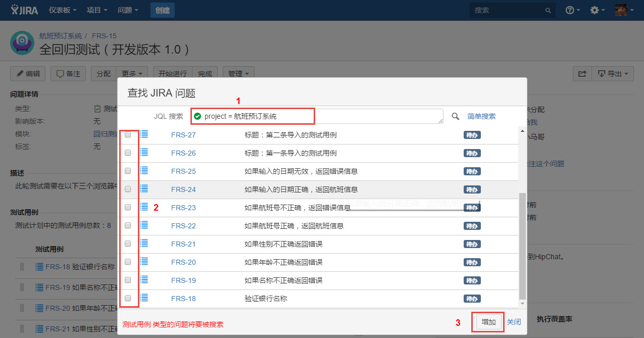Enable the checkbox for FRS-21
644x338 pixels.
[x=128, y=244]
